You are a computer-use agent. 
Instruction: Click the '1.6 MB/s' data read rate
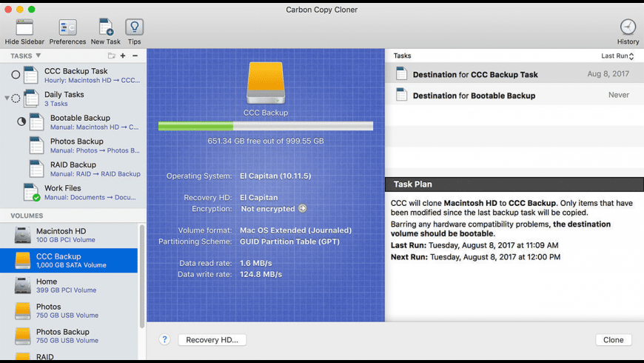(256, 263)
